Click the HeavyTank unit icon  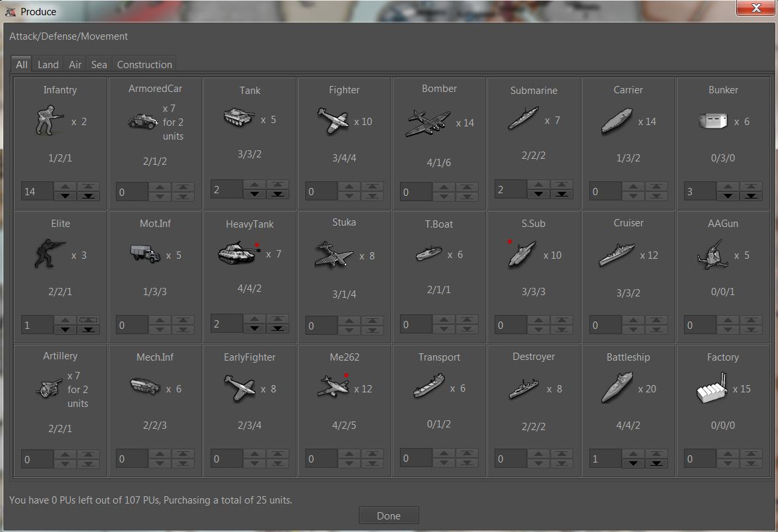coord(238,254)
